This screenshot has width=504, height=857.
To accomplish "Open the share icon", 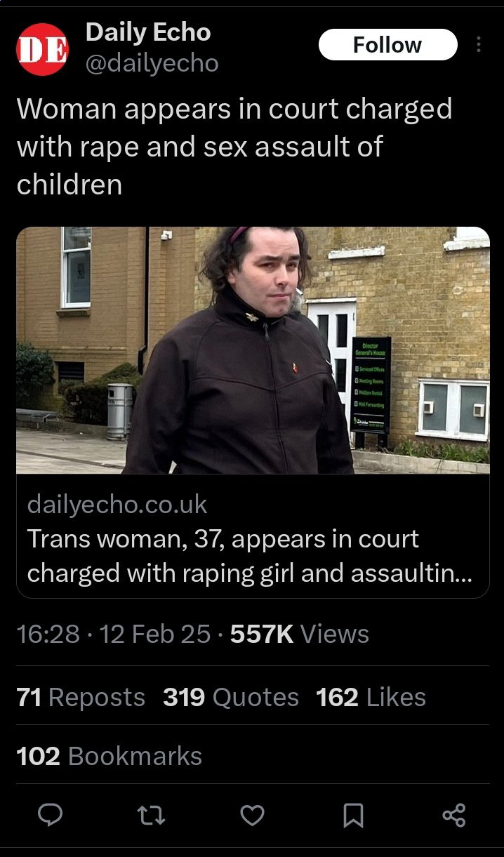I will tap(454, 815).
